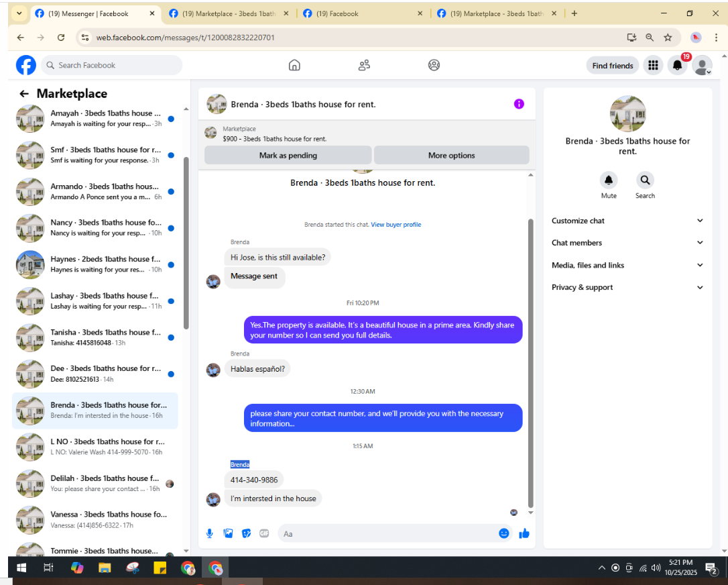728x585 pixels.
Task: Open View buyer profile link
Action: 396,225
